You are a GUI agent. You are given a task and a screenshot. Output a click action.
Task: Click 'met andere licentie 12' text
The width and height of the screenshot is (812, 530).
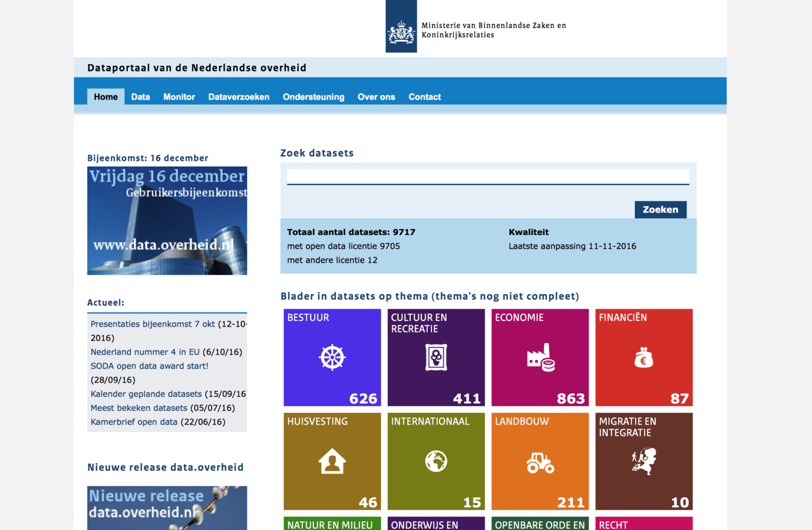pos(332,260)
